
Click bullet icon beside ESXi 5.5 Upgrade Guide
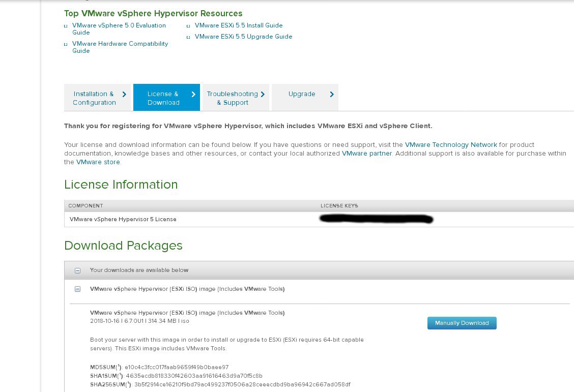coord(188,37)
